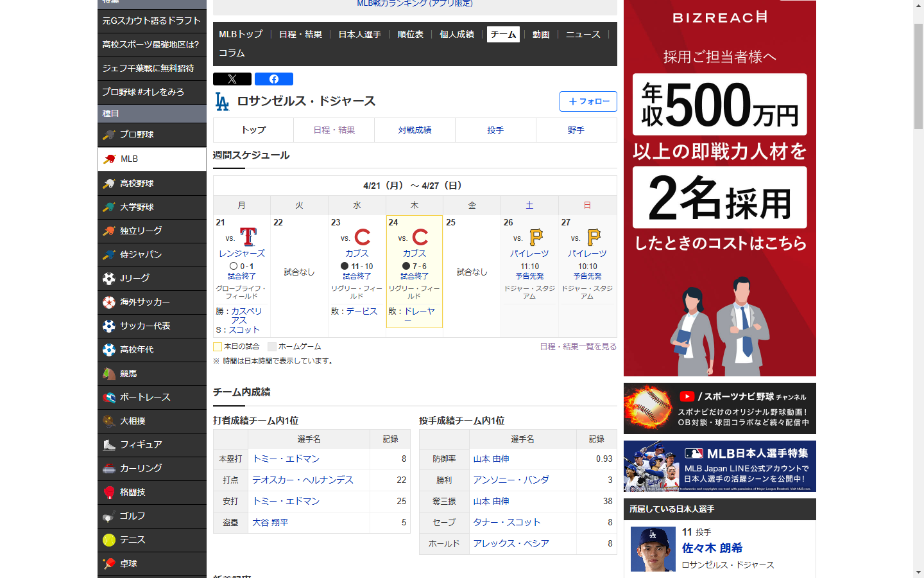Open 大谷 翔平 player link
Image resolution: width=924 pixels, height=578 pixels.
(270, 522)
